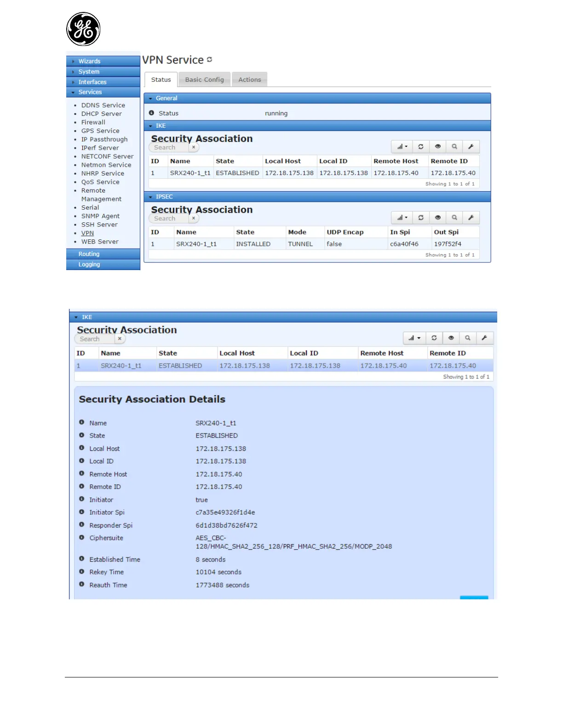563x728 pixels.
Task: Collapse the IPSEC section header
Action: click(x=317, y=197)
